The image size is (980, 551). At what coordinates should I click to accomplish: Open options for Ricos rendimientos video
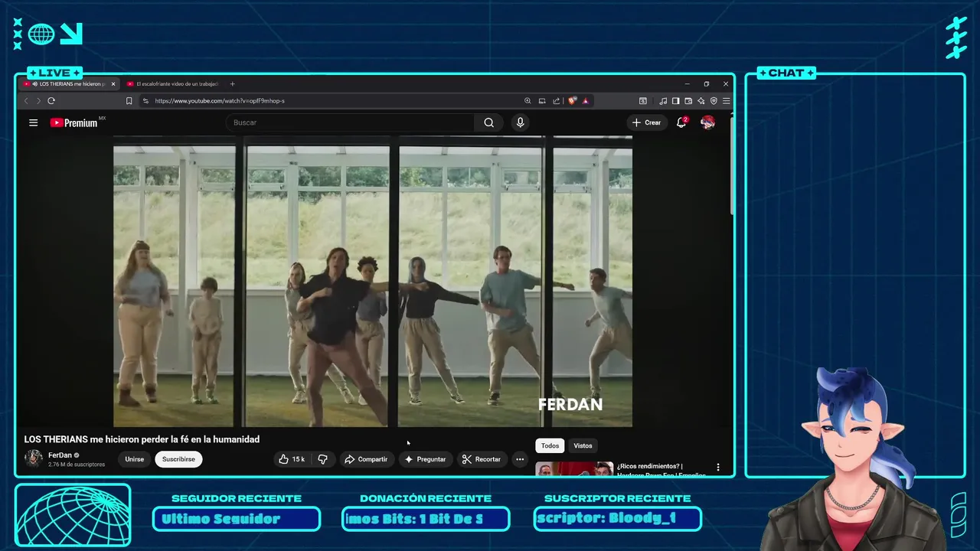click(717, 467)
